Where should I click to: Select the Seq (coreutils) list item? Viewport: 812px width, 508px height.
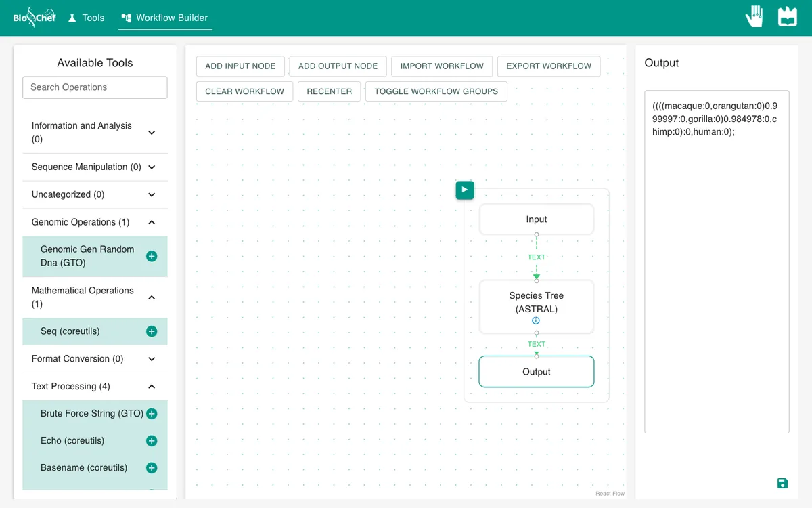(x=95, y=332)
